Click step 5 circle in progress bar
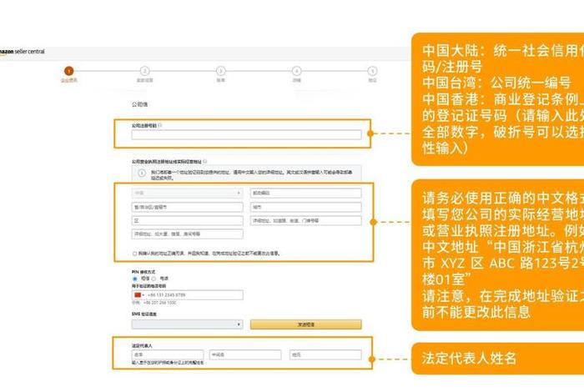Viewport: 584px width, 392px height. [x=372, y=71]
